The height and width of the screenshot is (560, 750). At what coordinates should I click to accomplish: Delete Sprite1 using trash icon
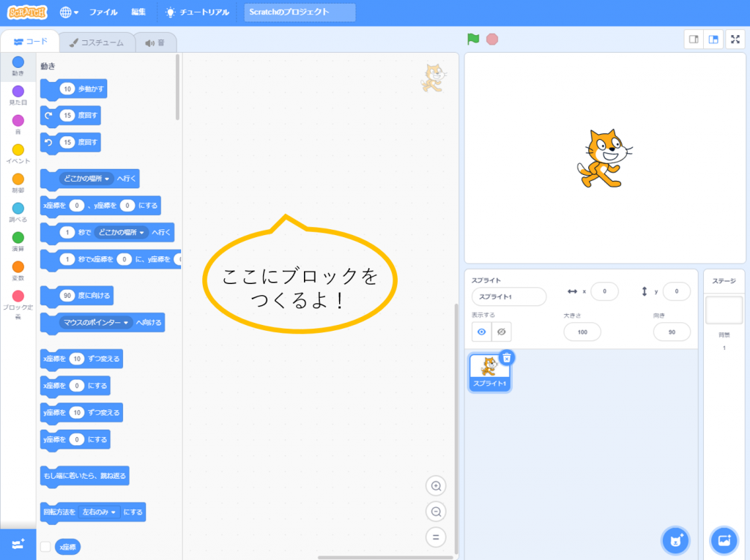[507, 357]
